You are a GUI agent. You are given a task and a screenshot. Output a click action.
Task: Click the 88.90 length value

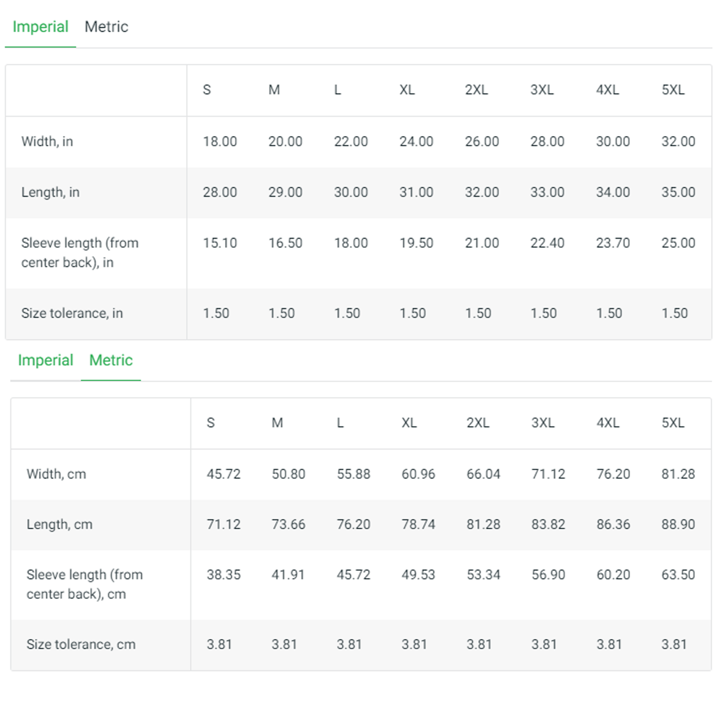pos(678,525)
